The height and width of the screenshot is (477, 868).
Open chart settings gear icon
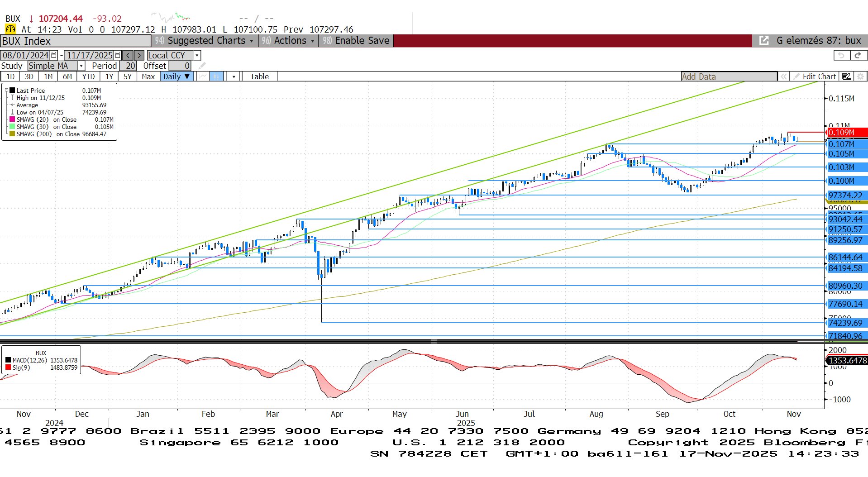(x=860, y=76)
